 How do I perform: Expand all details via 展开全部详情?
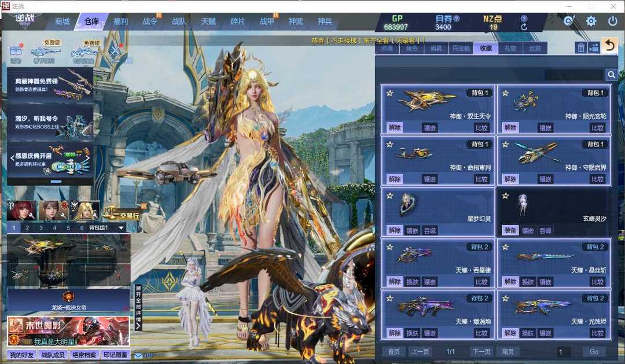pyautogui.click(x=138, y=307)
